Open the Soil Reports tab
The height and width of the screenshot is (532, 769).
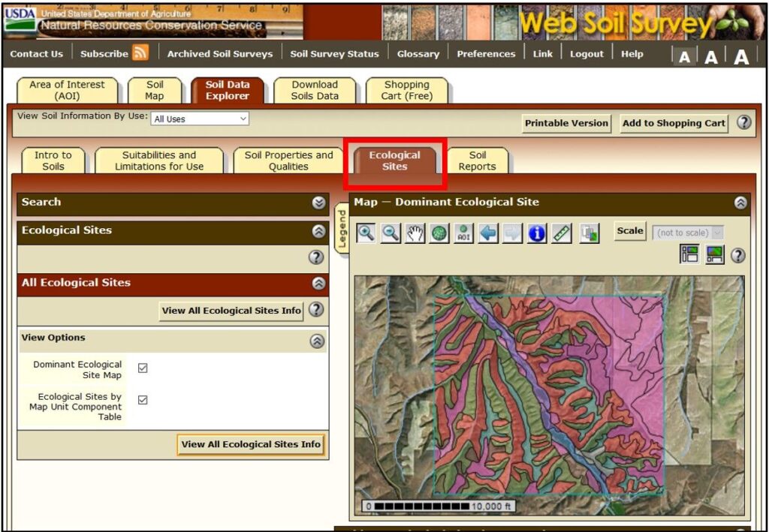click(477, 161)
